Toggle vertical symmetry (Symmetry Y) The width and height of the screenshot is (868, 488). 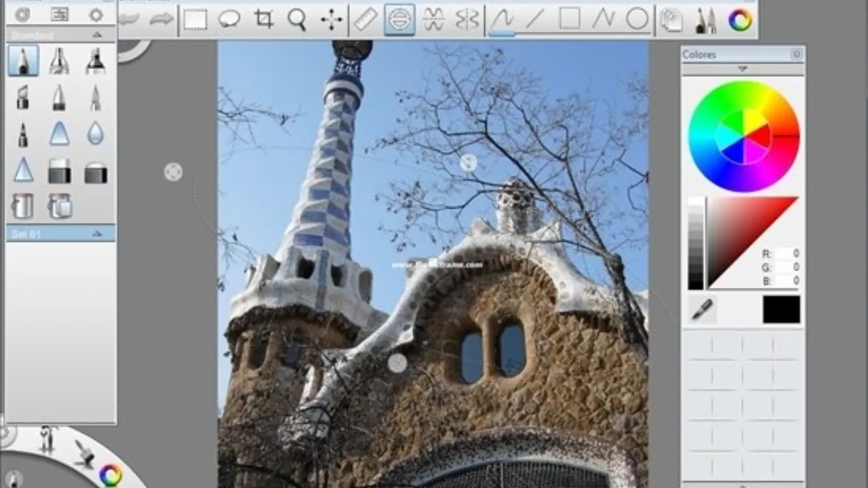(433, 20)
